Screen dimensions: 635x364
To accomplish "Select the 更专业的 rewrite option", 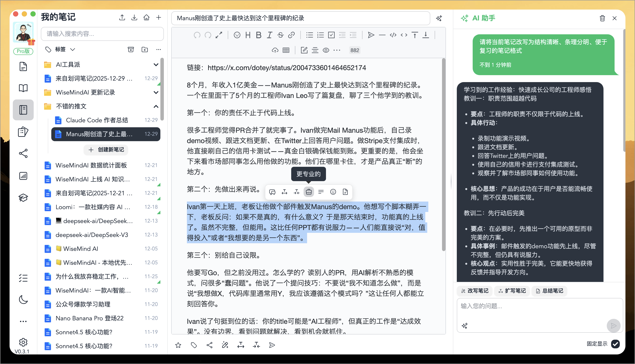I will click(309, 192).
